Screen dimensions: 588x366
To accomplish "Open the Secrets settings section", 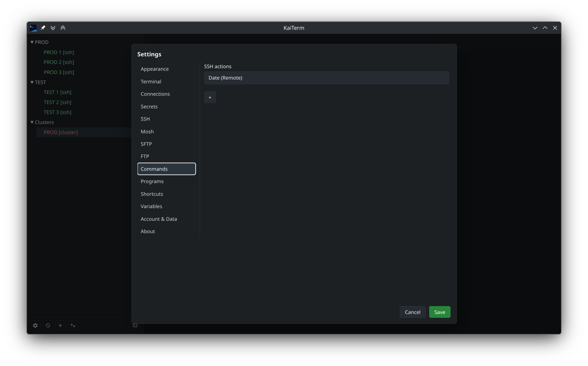I will 167,107.
